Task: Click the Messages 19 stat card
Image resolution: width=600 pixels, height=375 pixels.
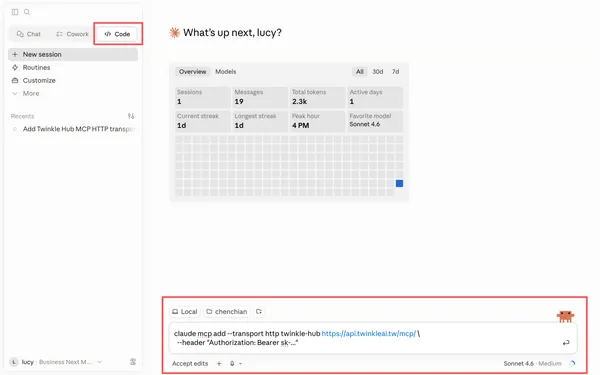Action: 260,97
